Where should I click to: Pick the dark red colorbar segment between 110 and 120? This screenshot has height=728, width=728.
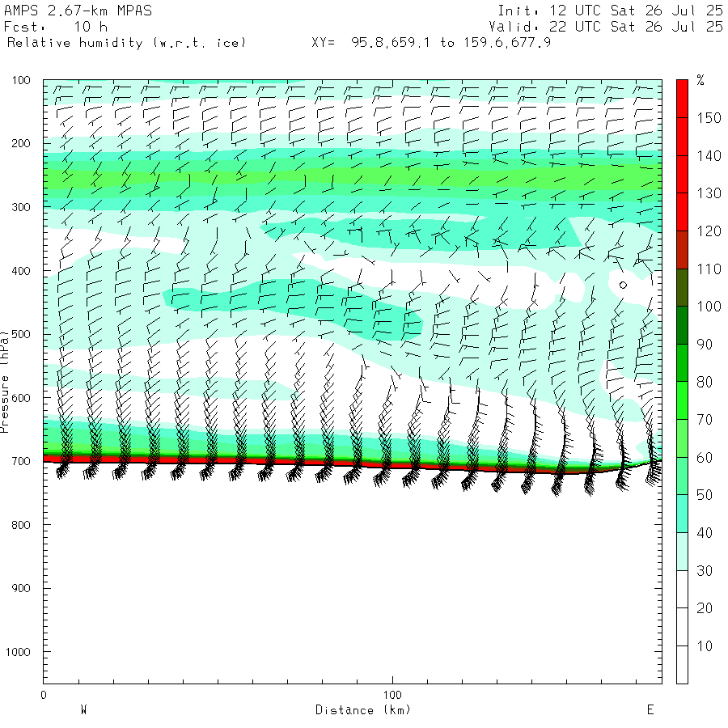pyautogui.click(x=682, y=250)
